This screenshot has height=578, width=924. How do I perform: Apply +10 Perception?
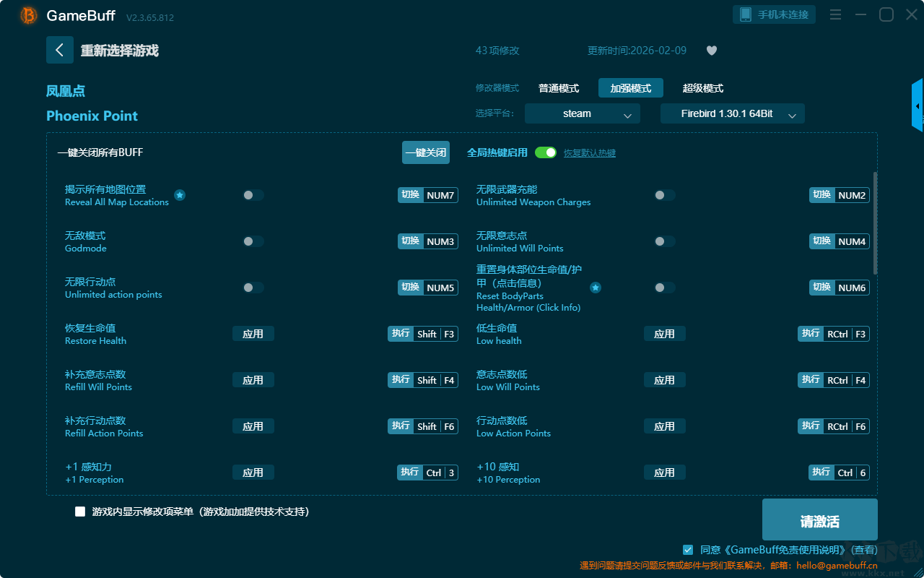[665, 473]
